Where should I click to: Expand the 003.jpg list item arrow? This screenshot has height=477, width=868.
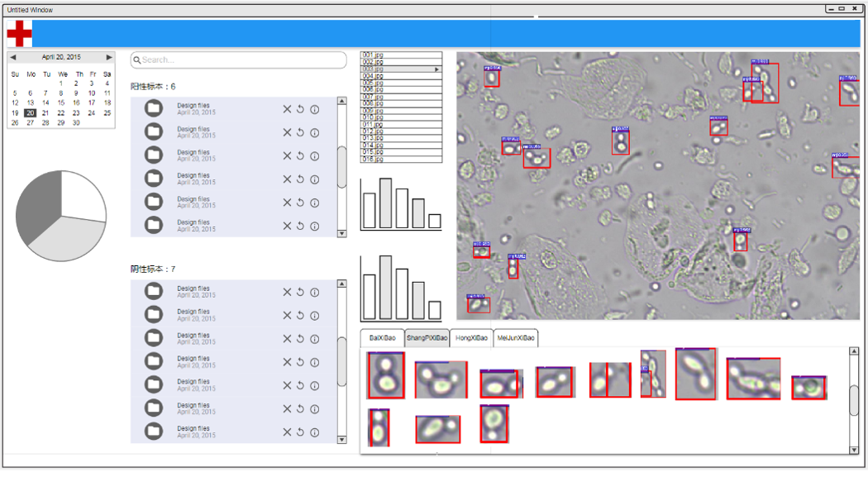[436, 69]
